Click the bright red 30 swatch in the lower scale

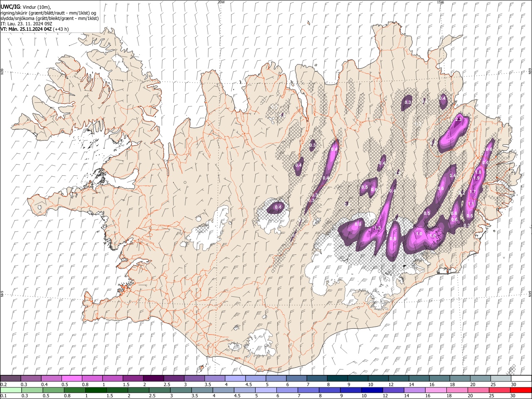tap(521, 390)
